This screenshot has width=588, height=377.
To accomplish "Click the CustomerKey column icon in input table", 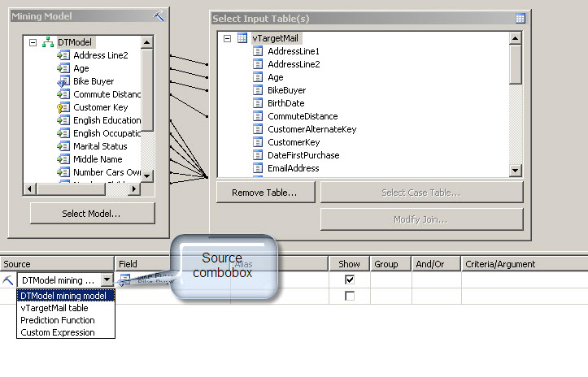I will (x=258, y=142).
